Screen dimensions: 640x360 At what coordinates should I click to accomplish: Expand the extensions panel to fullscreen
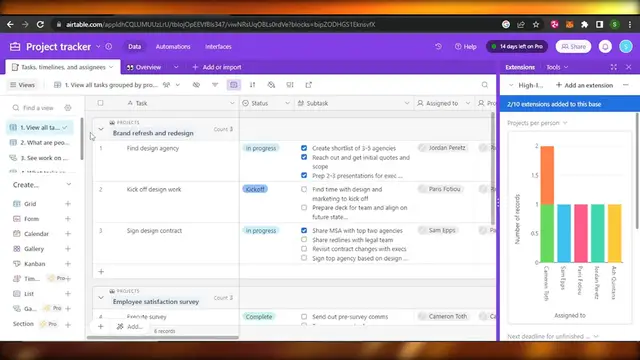pos(613,67)
